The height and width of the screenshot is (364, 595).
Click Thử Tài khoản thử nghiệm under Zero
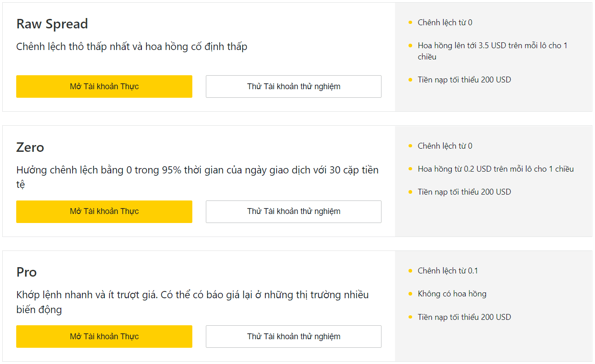(294, 212)
